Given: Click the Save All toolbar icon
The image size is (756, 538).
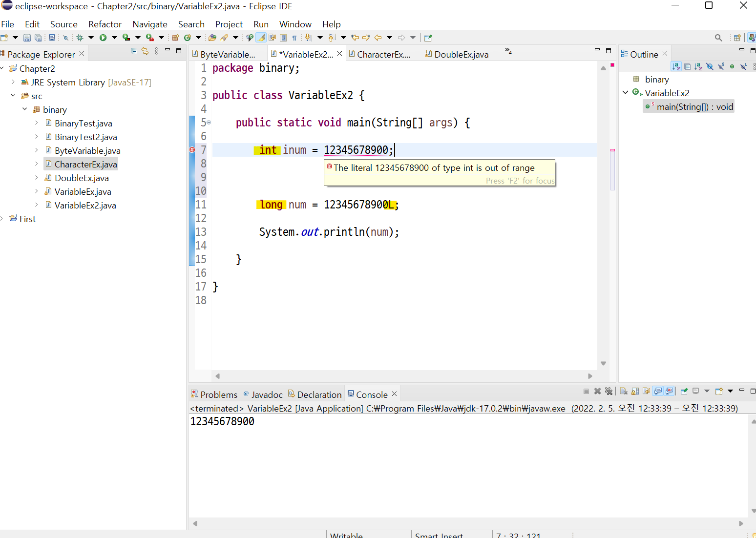Looking at the screenshot, I should [38, 38].
